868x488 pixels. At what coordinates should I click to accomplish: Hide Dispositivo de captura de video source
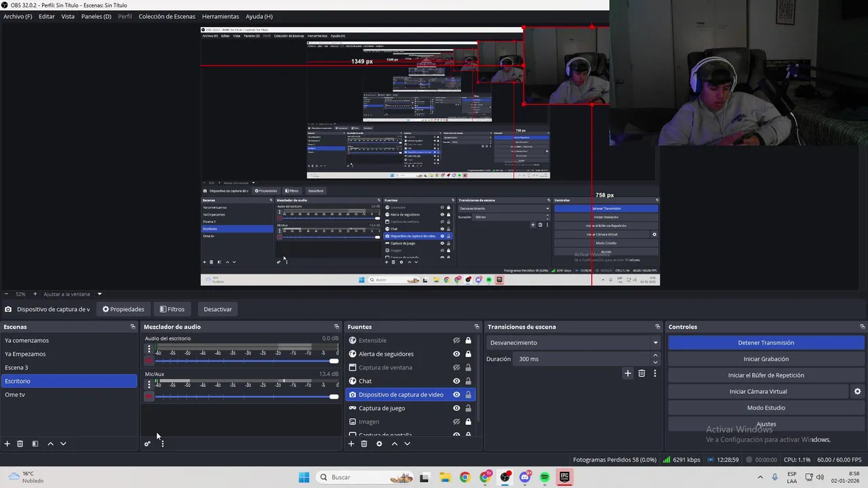(x=456, y=394)
